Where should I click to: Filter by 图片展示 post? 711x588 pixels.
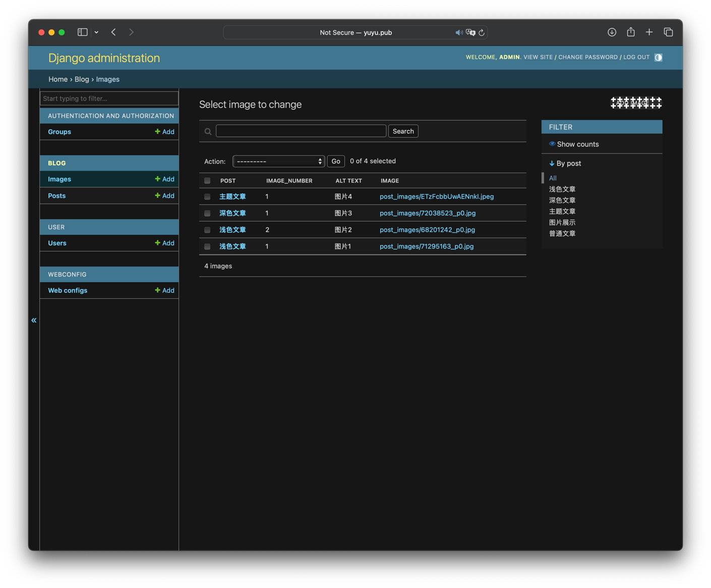(562, 222)
